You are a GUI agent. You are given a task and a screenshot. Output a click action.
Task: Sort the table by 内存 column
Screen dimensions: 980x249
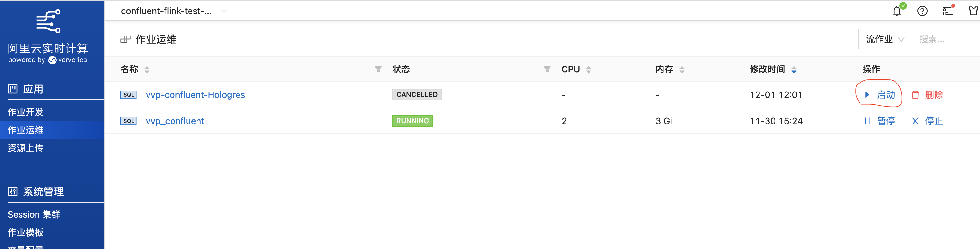click(682, 69)
